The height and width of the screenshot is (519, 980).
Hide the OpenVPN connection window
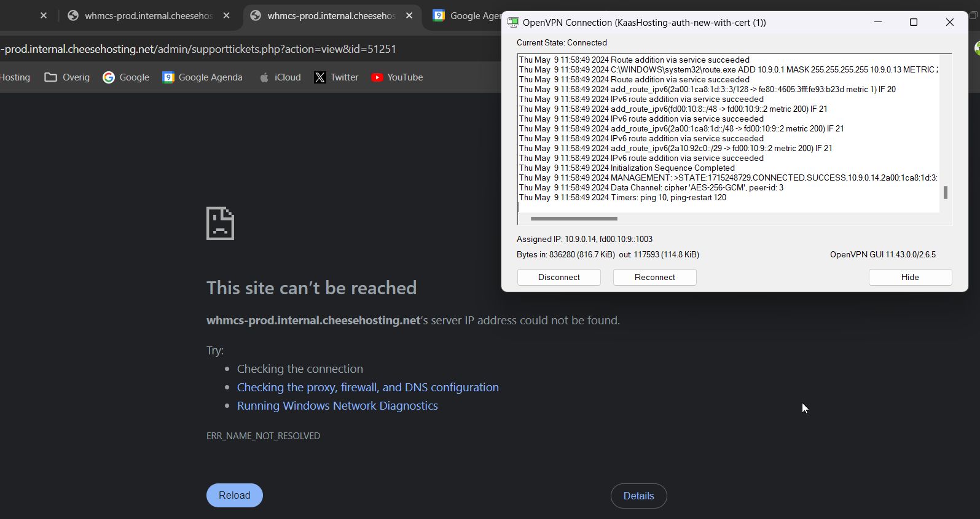click(x=909, y=277)
